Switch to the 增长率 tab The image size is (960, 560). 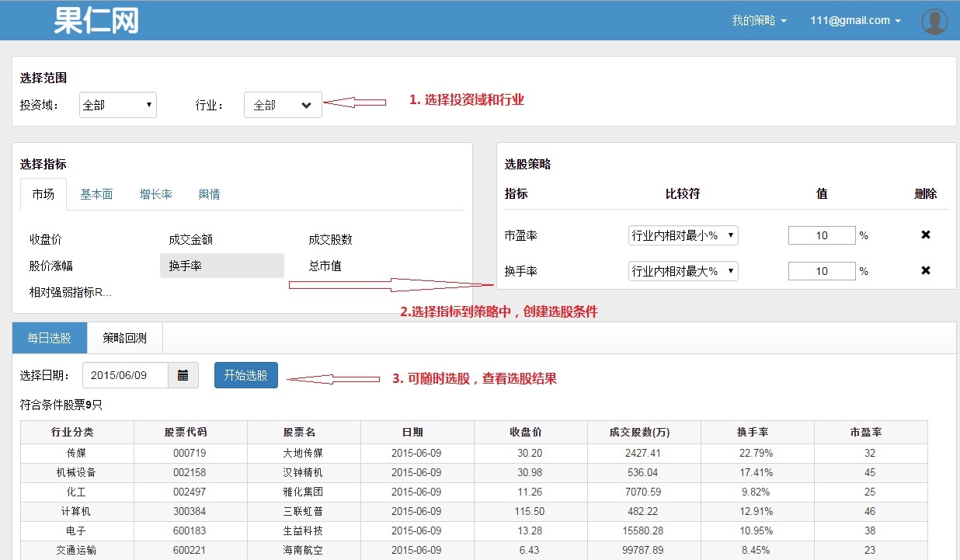click(155, 194)
